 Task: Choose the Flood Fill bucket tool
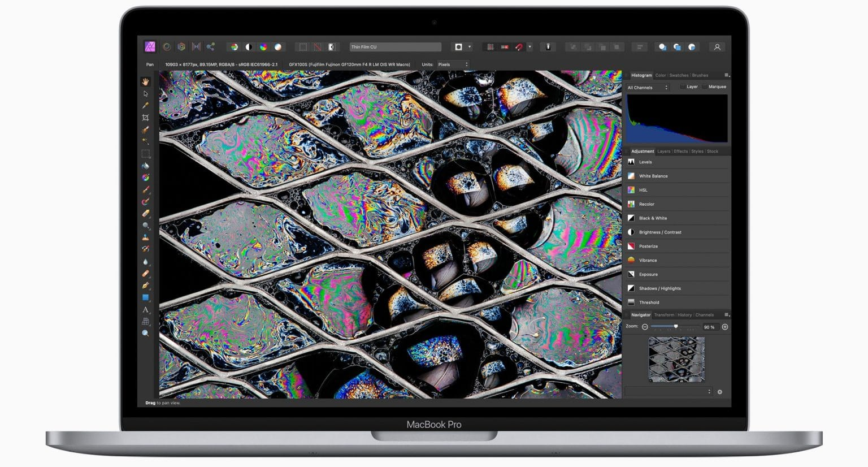tap(145, 166)
